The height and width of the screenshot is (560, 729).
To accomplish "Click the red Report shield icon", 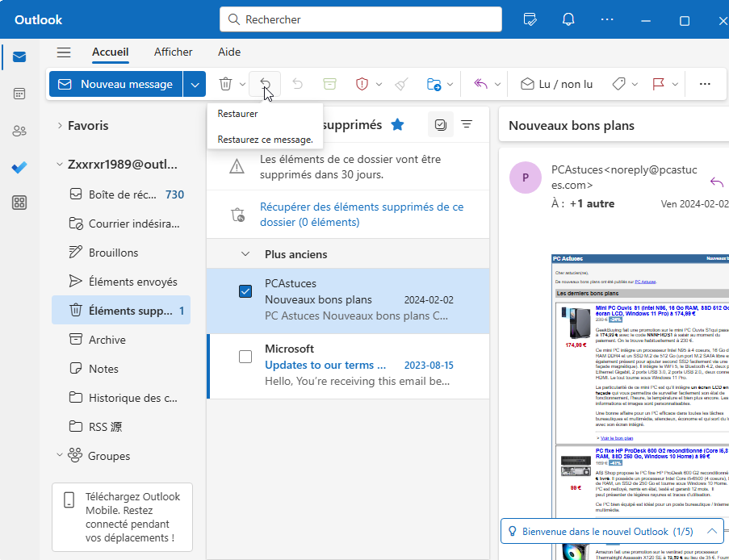I will click(362, 84).
